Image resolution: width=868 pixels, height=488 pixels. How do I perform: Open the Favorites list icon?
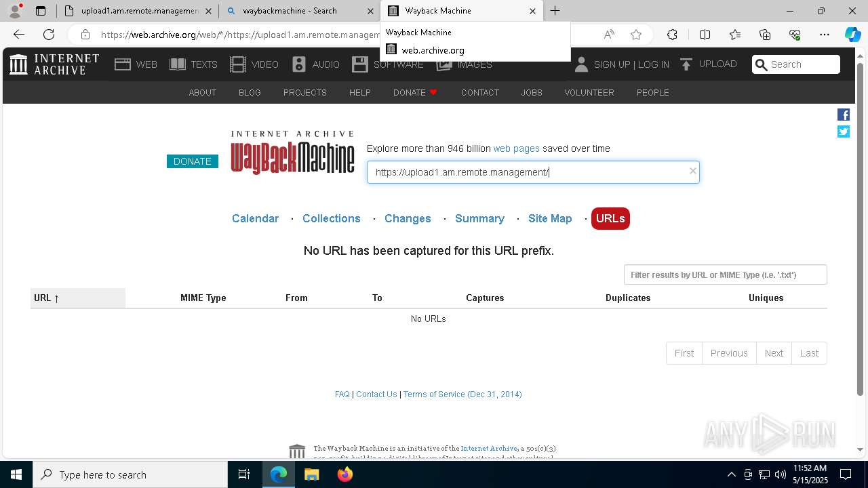[735, 35]
